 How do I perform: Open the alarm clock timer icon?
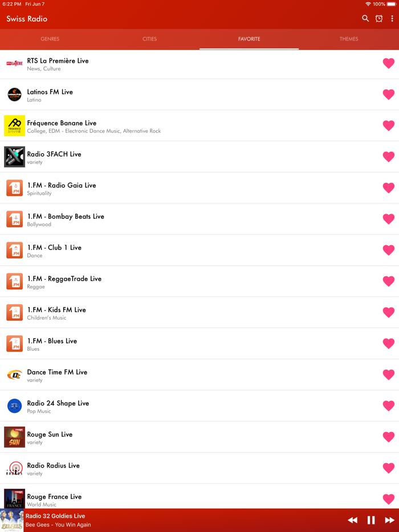point(379,18)
